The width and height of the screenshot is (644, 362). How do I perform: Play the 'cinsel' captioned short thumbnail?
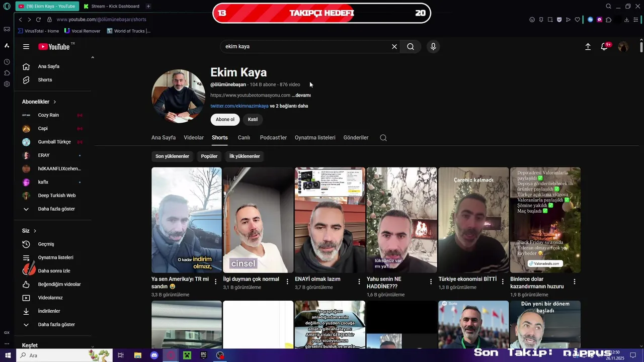(x=258, y=220)
